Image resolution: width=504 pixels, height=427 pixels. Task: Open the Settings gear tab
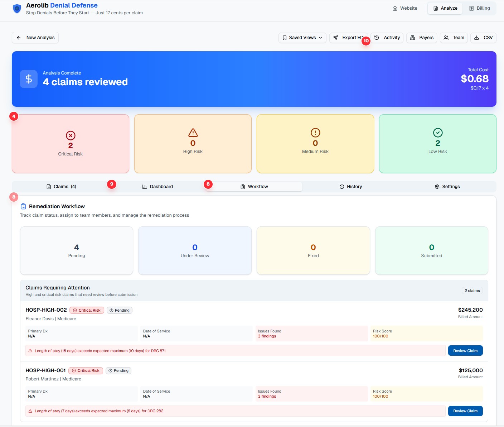[x=447, y=186]
